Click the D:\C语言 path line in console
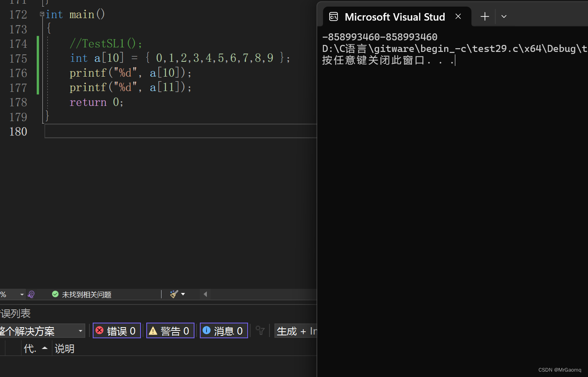This screenshot has width=588, height=377. [454, 49]
